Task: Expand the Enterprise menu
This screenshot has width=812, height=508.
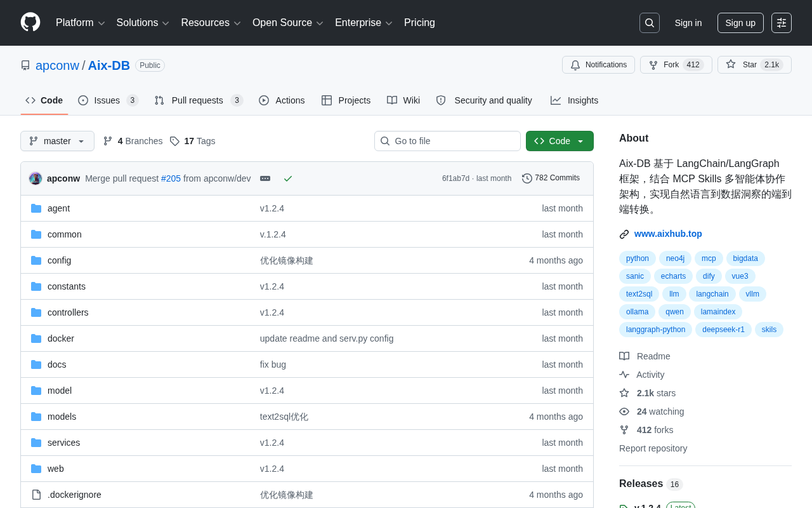Action: 363,23
